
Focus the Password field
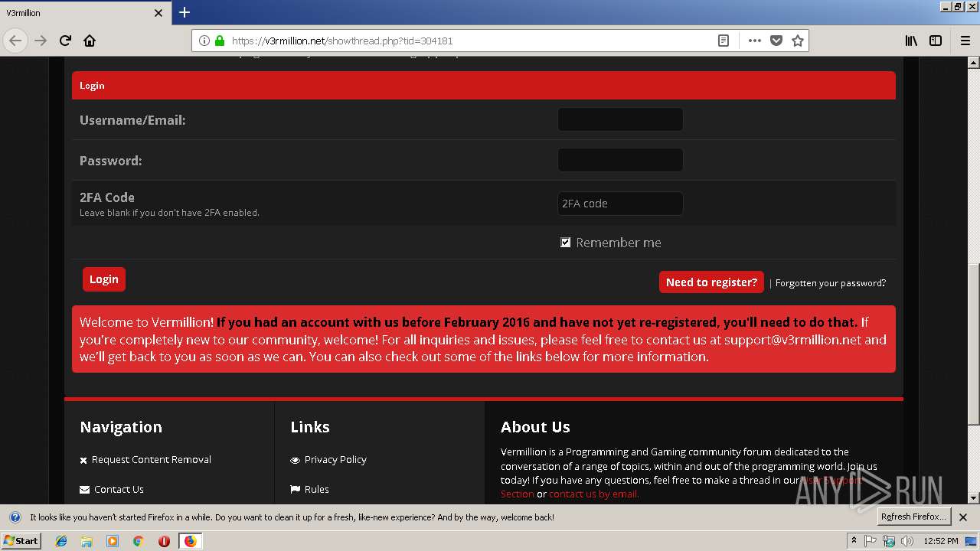pyautogui.click(x=620, y=160)
